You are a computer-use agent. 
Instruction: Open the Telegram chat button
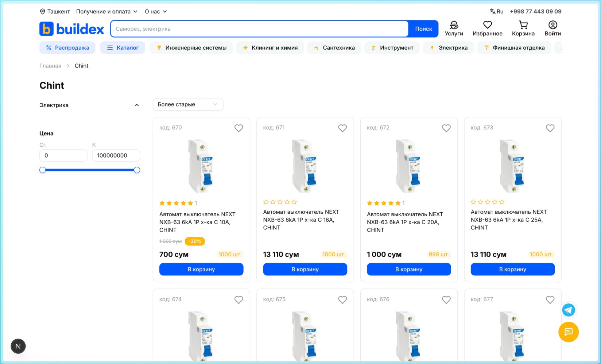coord(568,310)
